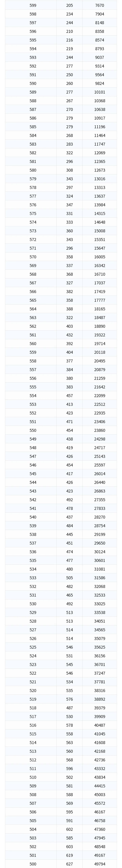The width and height of the screenshot is (122, 868).
Task: Select cumulative value 10101
Action: (x=99, y=92)
